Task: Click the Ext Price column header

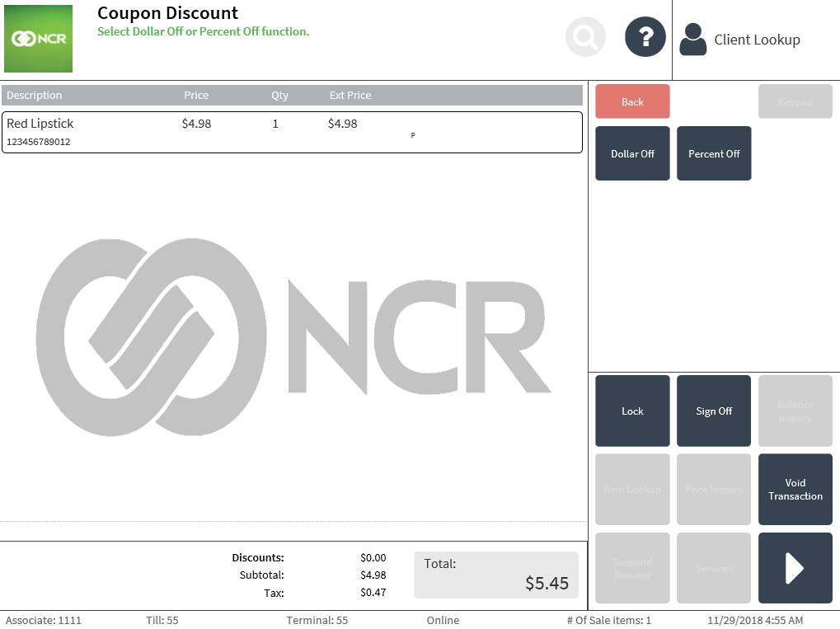Action: point(350,96)
